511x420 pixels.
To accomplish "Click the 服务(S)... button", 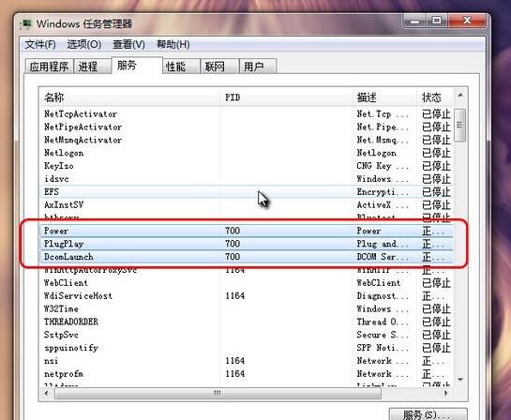I will (x=428, y=414).
